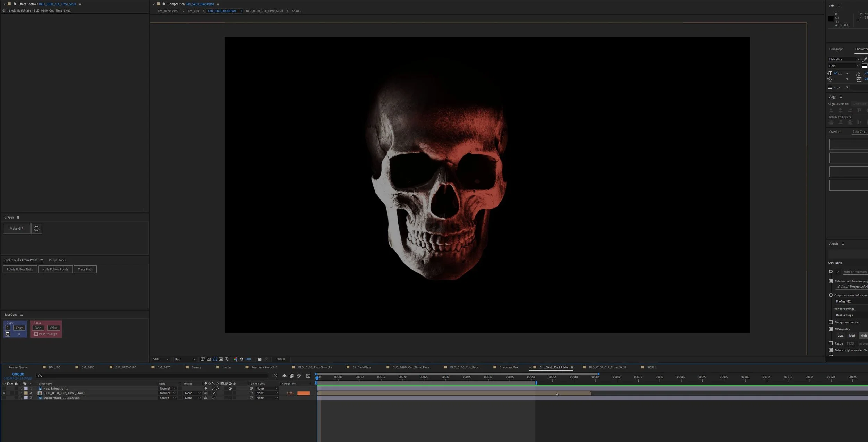Open the CracksandTex timeline tab
The height and width of the screenshot is (442, 868).
tap(508, 367)
